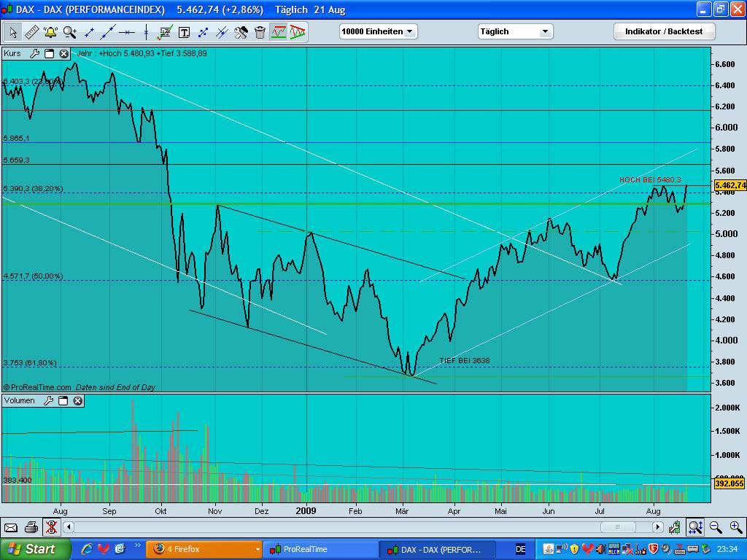Close the Kurs chart panel

[64, 53]
